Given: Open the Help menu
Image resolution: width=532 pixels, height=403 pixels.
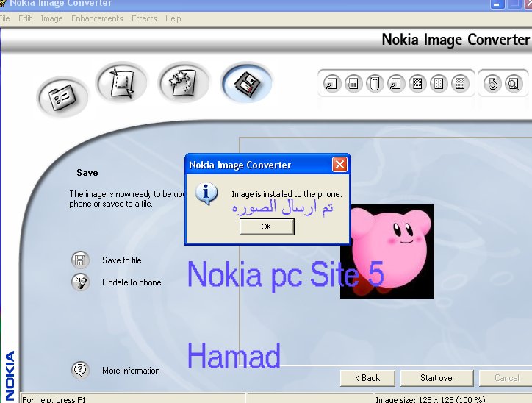Looking at the screenshot, I should point(173,18).
